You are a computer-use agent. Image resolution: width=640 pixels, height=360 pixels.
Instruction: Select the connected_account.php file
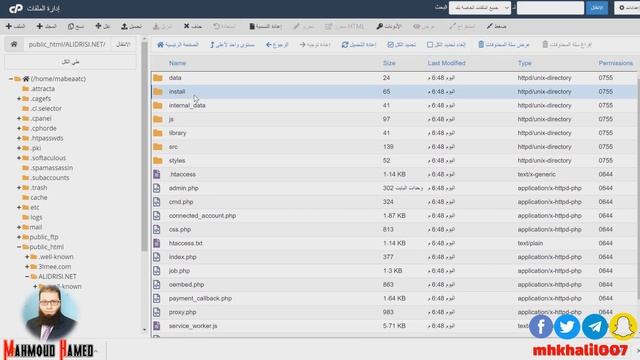click(394, 216)
